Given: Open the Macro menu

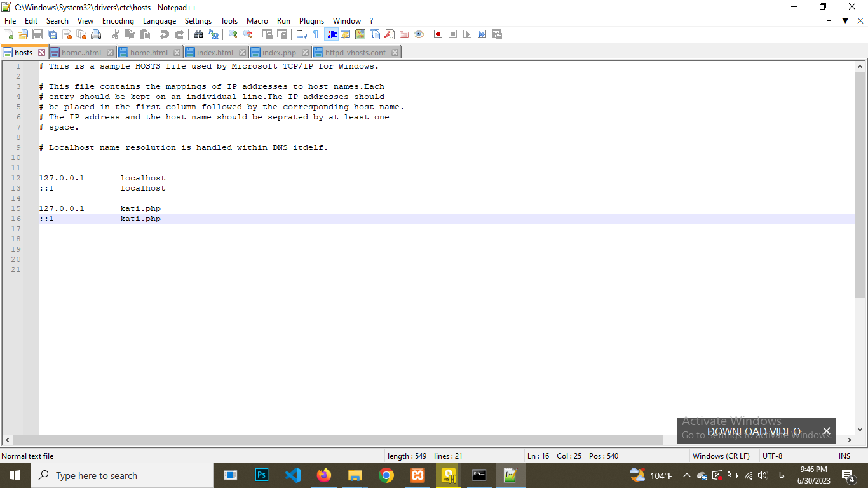Looking at the screenshot, I should point(257,21).
